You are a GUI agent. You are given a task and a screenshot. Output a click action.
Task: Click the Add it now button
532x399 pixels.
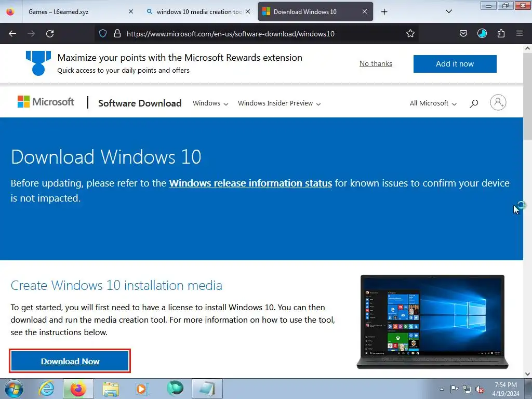coord(455,64)
